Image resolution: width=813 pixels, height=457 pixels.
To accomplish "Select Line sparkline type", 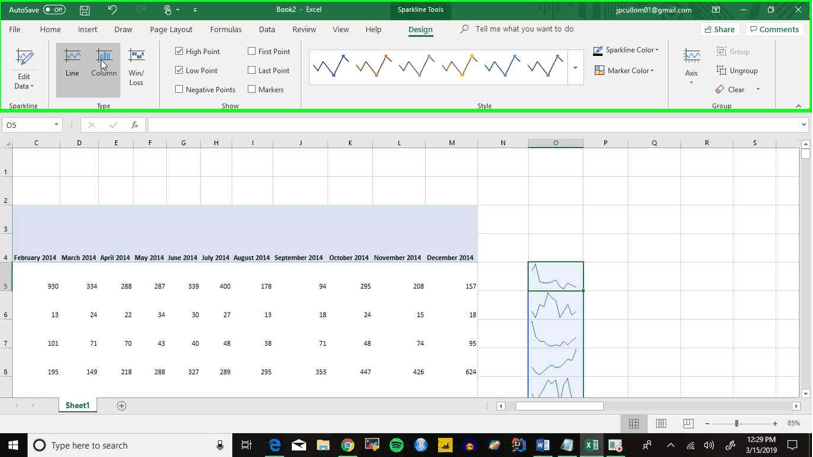I will (72, 63).
